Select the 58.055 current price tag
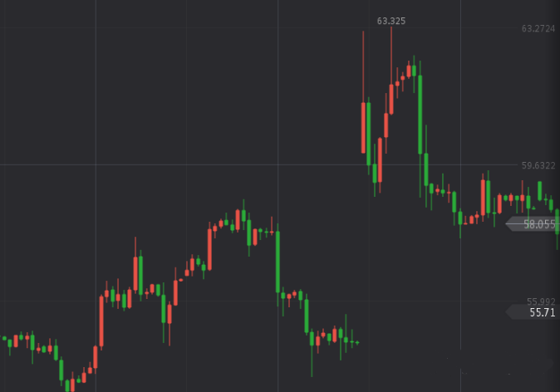Viewport: 560px width, 392px height. (x=538, y=223)
